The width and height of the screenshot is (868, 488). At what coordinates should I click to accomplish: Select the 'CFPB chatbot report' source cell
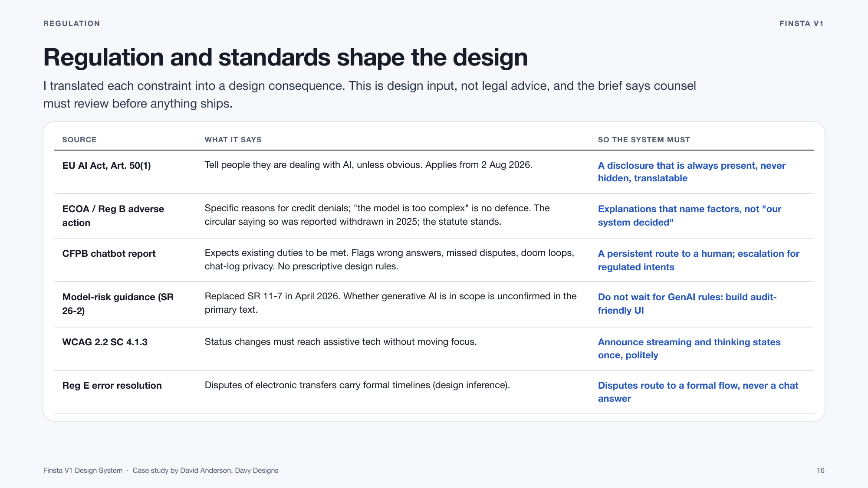click(109, 254)
